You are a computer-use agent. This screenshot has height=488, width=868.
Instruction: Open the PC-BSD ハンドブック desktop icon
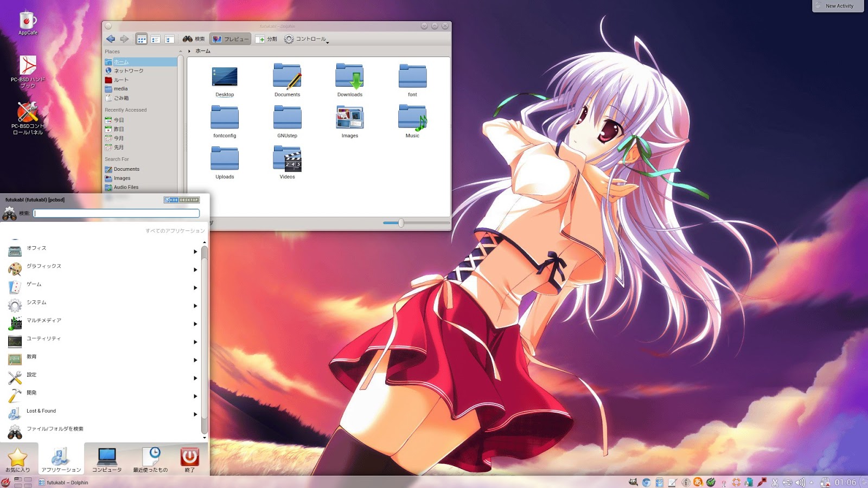point(28,72)
